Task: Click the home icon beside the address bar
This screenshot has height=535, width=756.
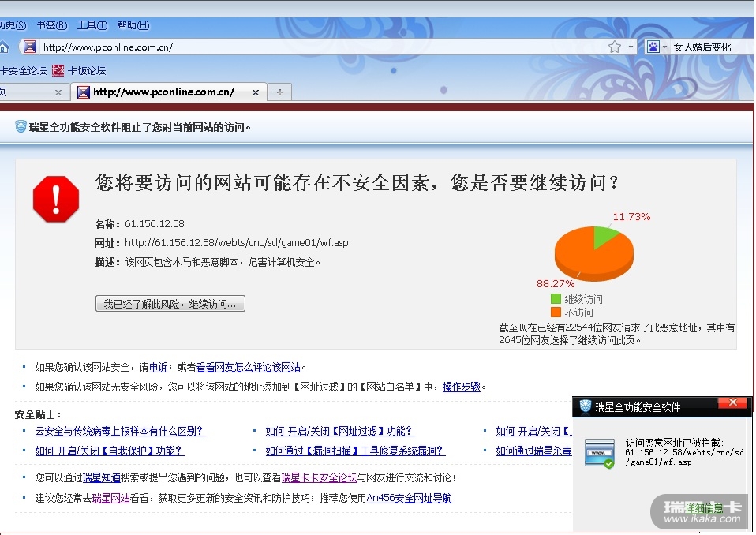Action: click(x=4, y=47)
